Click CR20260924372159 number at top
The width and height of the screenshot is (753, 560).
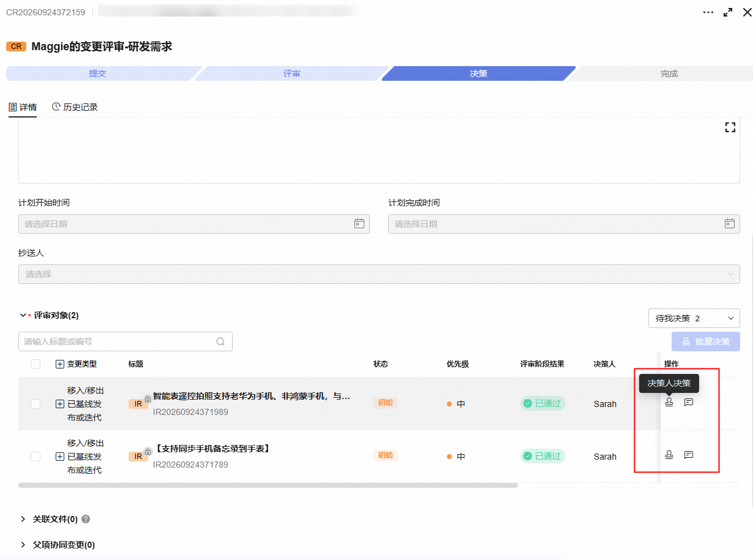coord(46,12)
